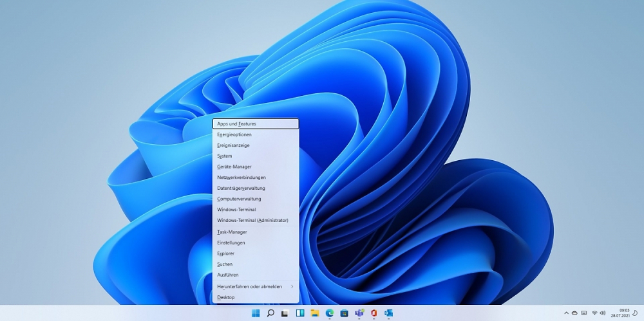
Task: Click the focus assist moon icon
Action: (x=635, y=313)
